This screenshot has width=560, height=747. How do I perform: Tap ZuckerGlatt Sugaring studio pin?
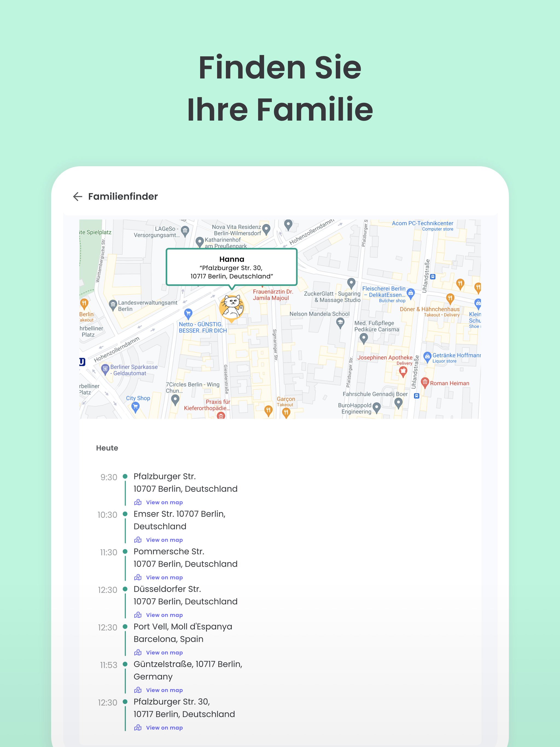pyautogui.click(x=351, y=284)
